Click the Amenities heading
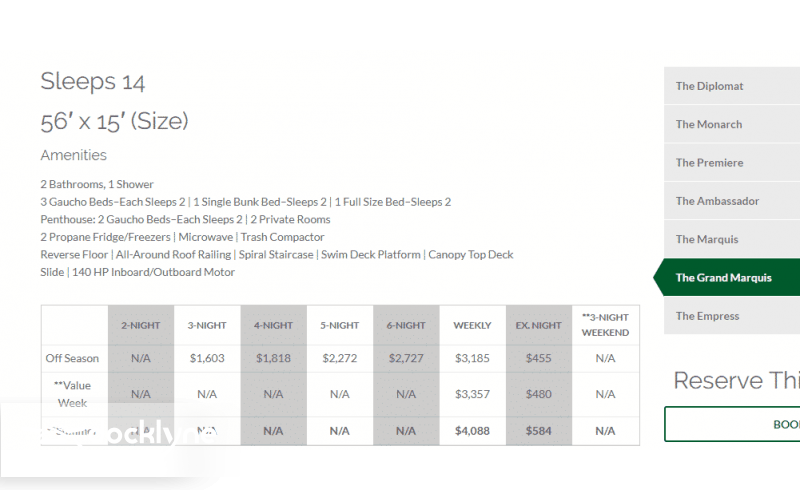Image resolution: width=800 pixels, height=500 pixels. point(73,155)
